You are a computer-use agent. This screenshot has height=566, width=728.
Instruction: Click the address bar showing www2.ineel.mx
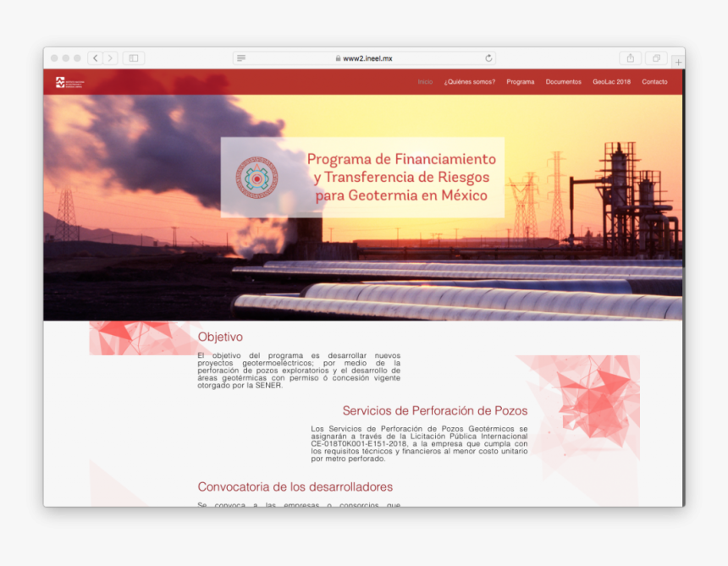[370, 58]
